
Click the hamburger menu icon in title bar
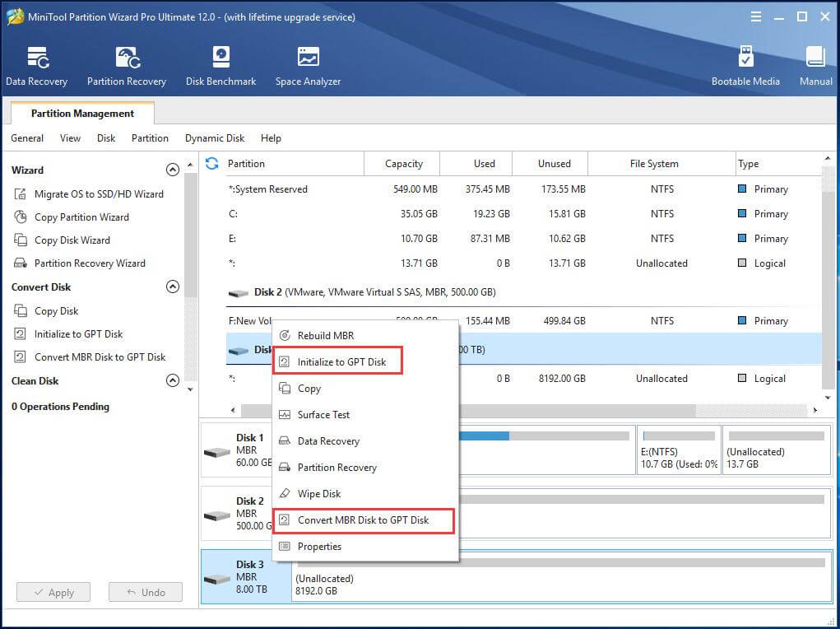pos(756,16)
